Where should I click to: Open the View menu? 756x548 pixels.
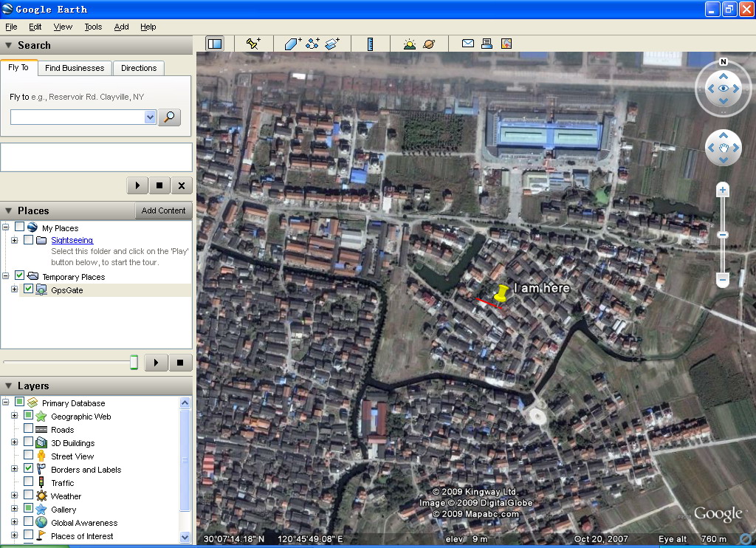63,27
